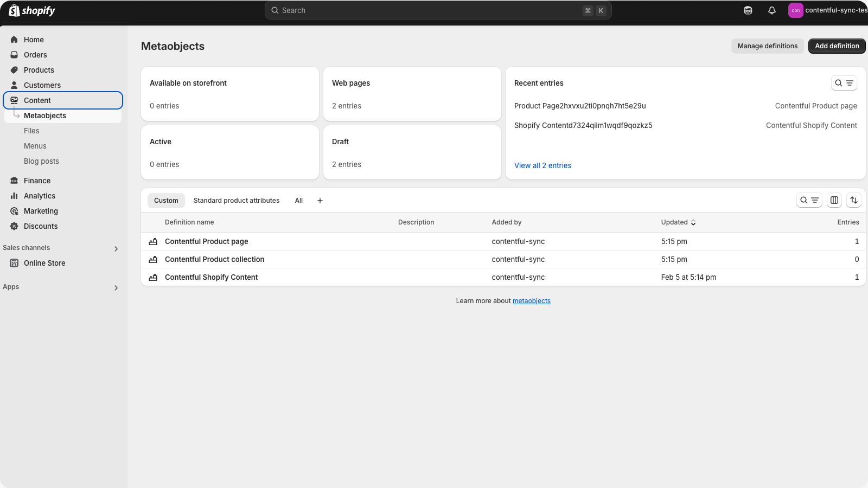This screenshot has height=488, width=868.
Task: Open search and filter for the definitions table
Action: pyautogui.click(x=809, y=200)
